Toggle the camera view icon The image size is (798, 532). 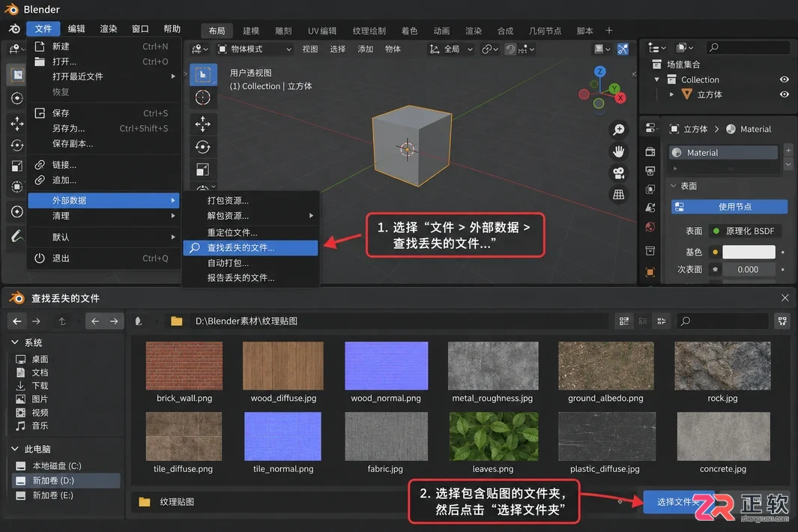pyautogui.click(x=618, y=173)
